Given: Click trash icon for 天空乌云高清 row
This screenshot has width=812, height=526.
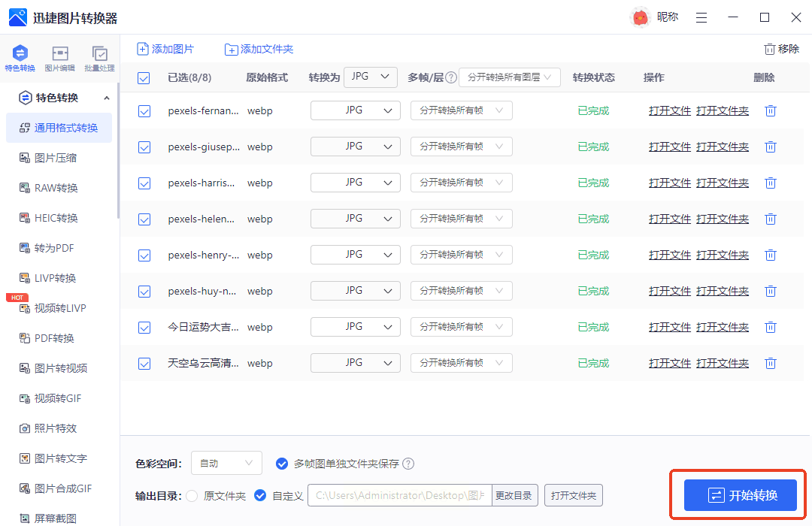Looking at the screenshot, I should pos(770,364).
